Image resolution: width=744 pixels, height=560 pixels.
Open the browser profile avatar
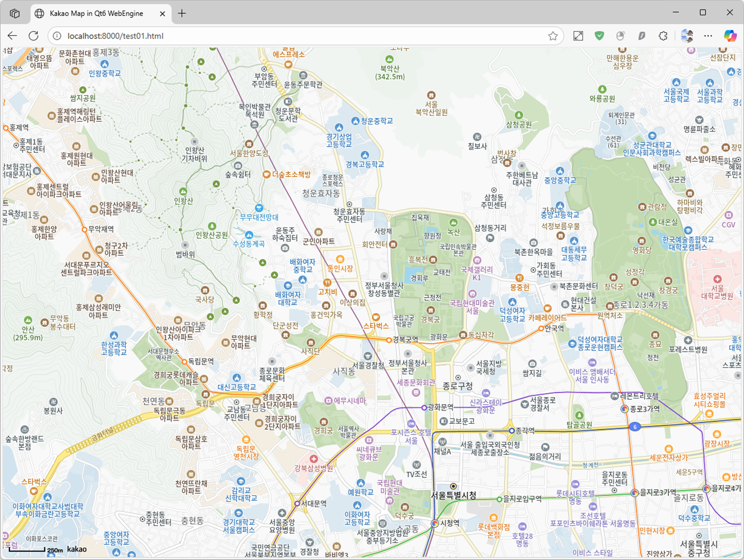coord(687,36)
